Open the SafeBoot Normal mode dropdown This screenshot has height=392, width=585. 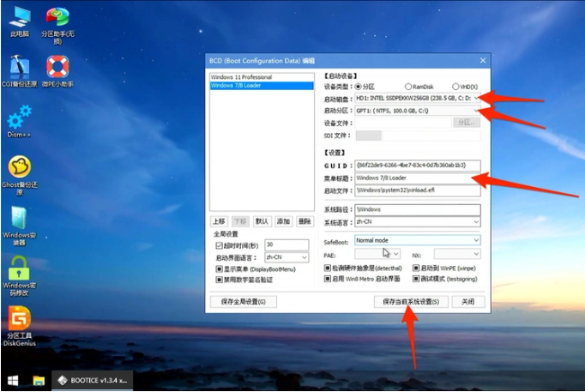pos(418,240)
